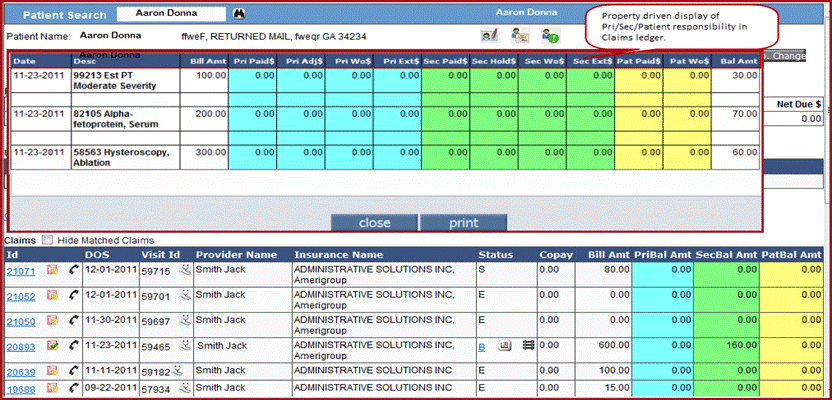Open claim Id 20639
832x400 pixels.
tap(21, 371)
